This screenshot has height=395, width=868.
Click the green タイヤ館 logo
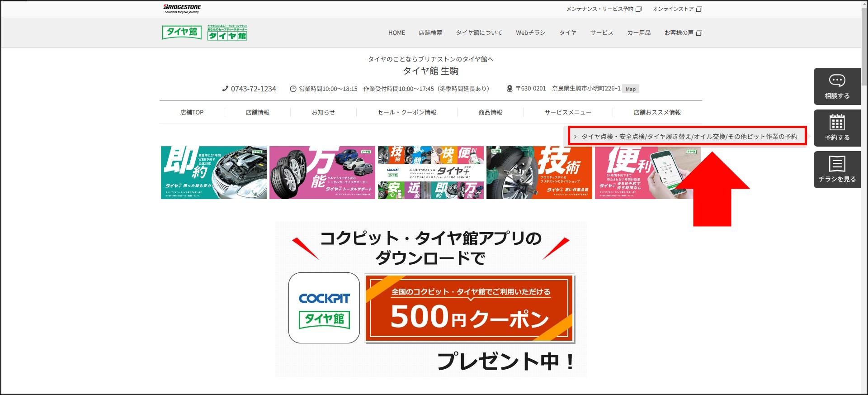[x=182, y=32]
